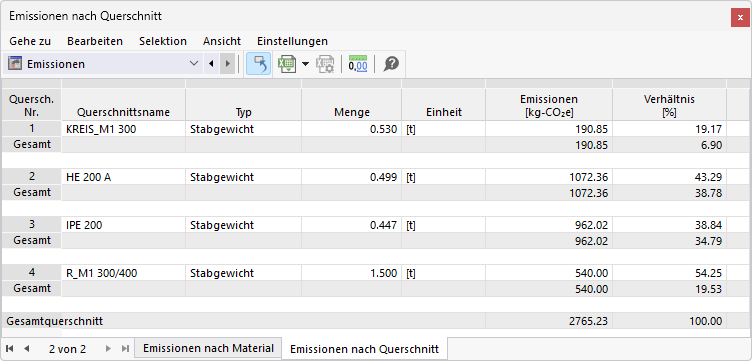The width and height of the screenshot is (752, 361).
Task: Click the Quersch. Nr. column header
Action: point(32,105)
